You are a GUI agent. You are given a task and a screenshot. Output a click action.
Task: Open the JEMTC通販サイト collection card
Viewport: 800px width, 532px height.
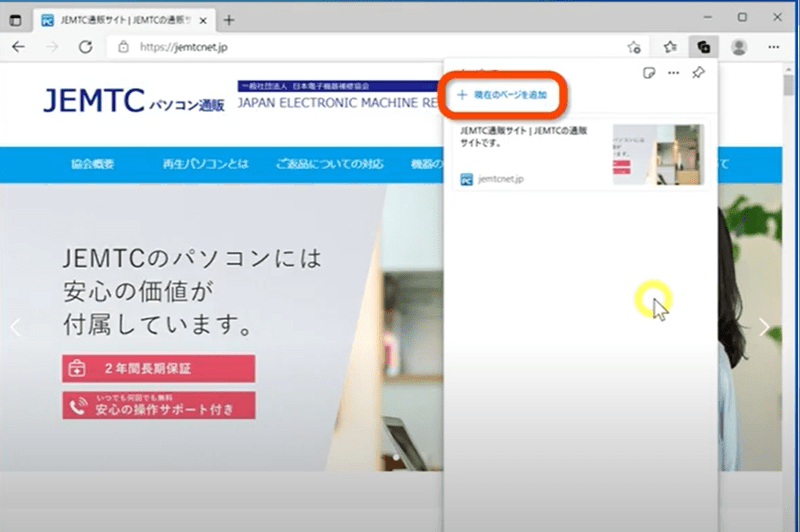pyautogui.click(x=581, y=155)
